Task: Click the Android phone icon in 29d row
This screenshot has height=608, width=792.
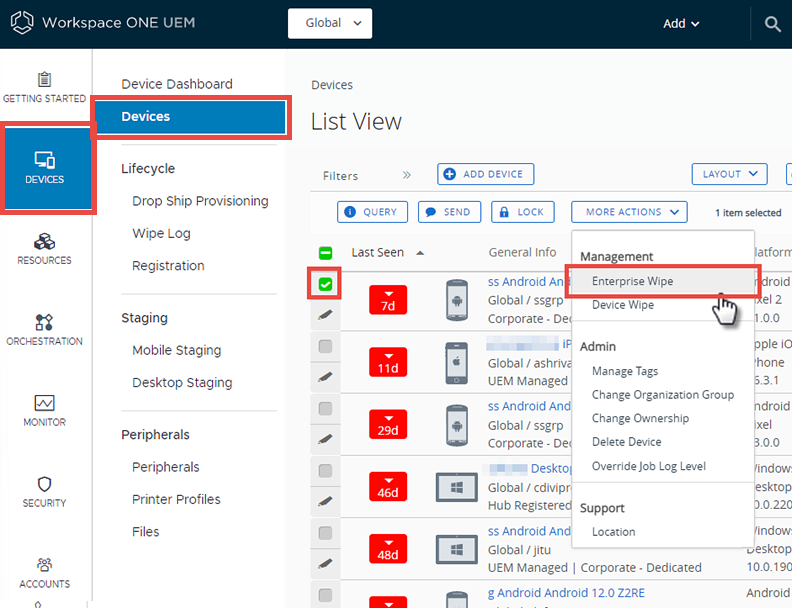Action: 457,425
